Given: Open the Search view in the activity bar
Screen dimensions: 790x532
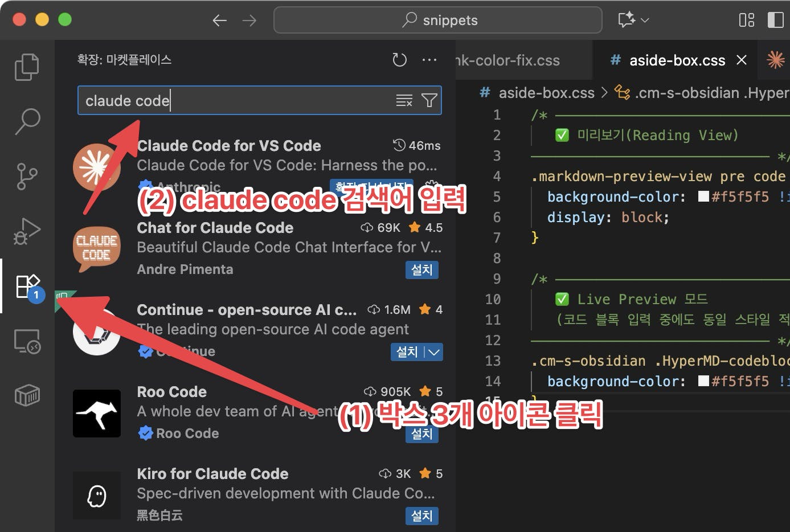Looking at the screenshot, I should click(27, 121).
